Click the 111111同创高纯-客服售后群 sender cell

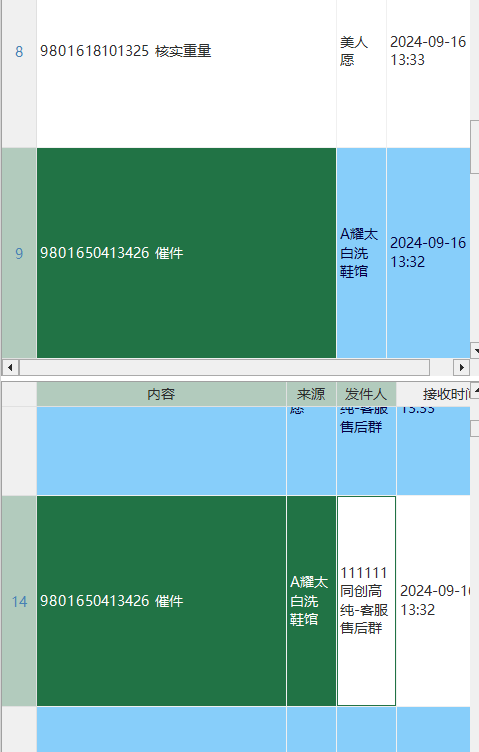coord(366,601)
